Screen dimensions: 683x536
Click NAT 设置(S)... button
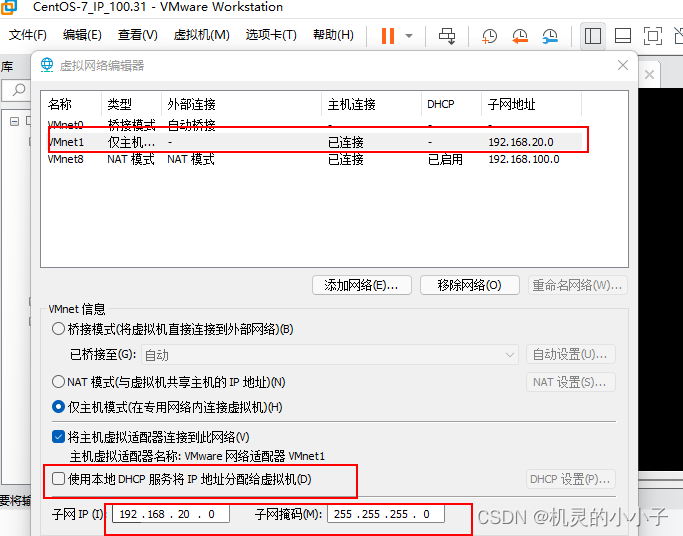[x=571, y=382]
